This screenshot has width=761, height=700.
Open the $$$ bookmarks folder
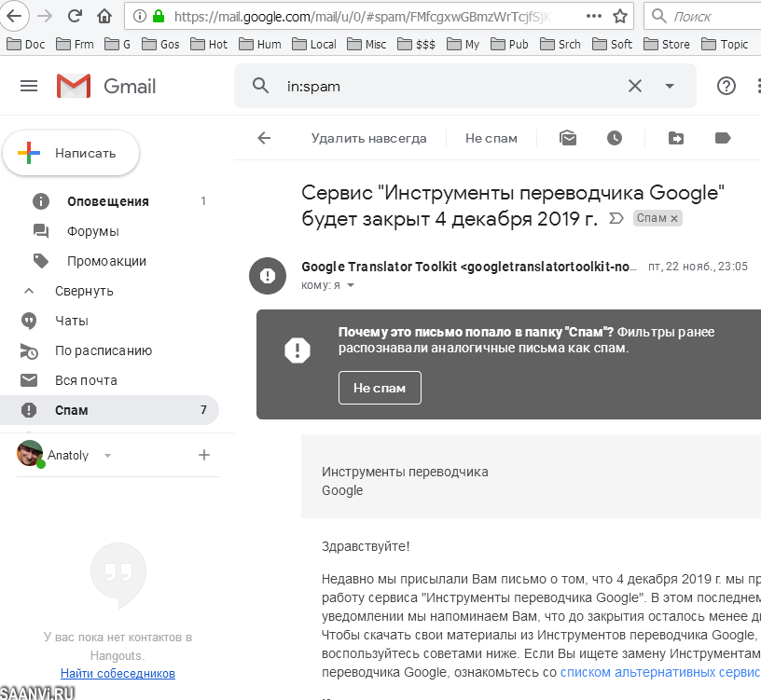(x=417, y=44)
